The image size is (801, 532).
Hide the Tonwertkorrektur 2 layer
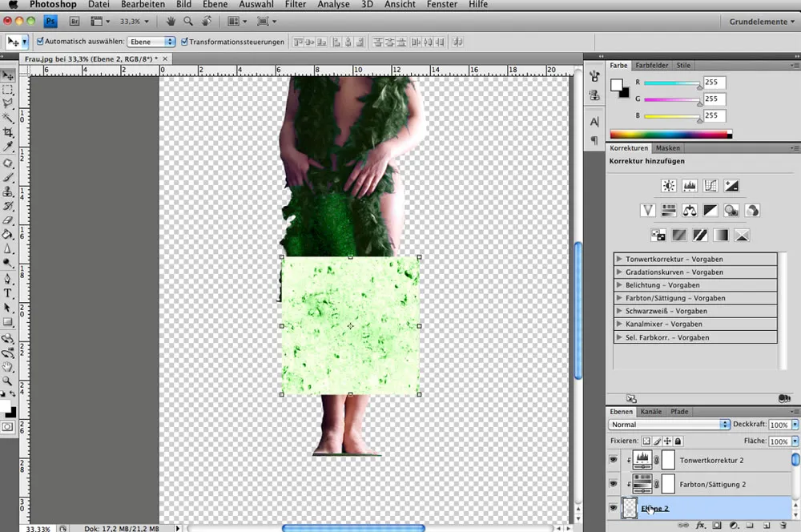(613, 460)
